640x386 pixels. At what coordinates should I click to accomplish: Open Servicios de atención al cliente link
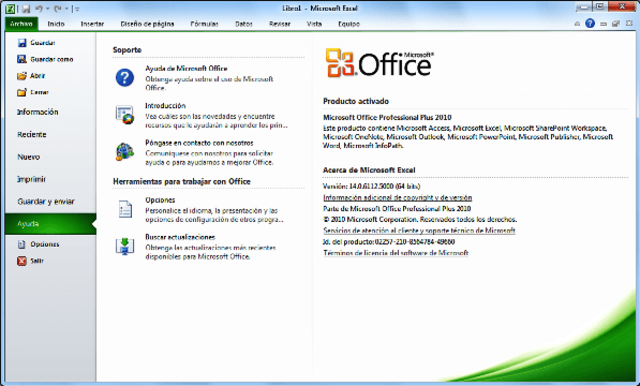(419, 231)
